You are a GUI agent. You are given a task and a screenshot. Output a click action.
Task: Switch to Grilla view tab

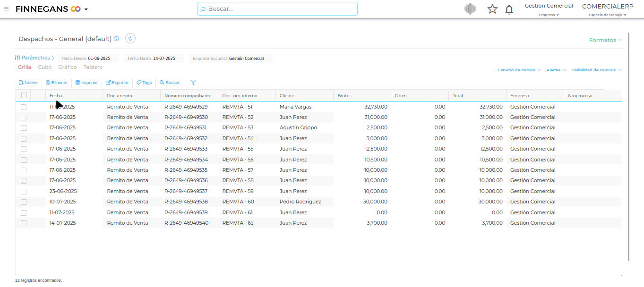point(25,67)
